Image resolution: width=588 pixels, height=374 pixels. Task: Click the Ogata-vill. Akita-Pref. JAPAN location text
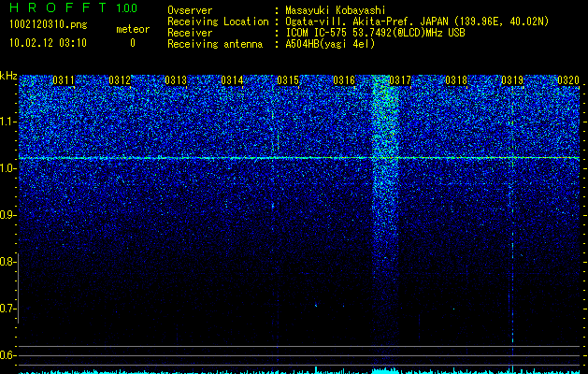[417, 22]
